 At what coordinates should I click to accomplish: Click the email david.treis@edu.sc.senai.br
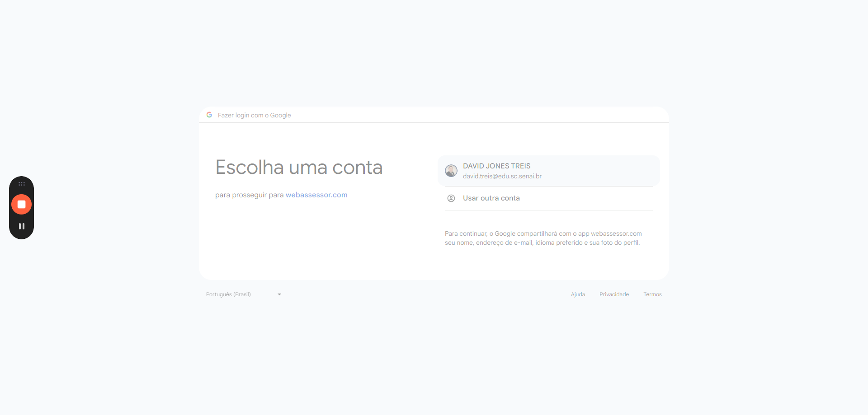(502, 176)
